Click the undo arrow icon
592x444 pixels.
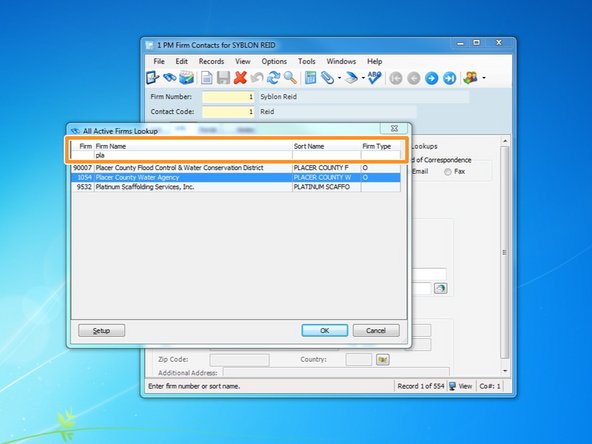tap(257, 78)
